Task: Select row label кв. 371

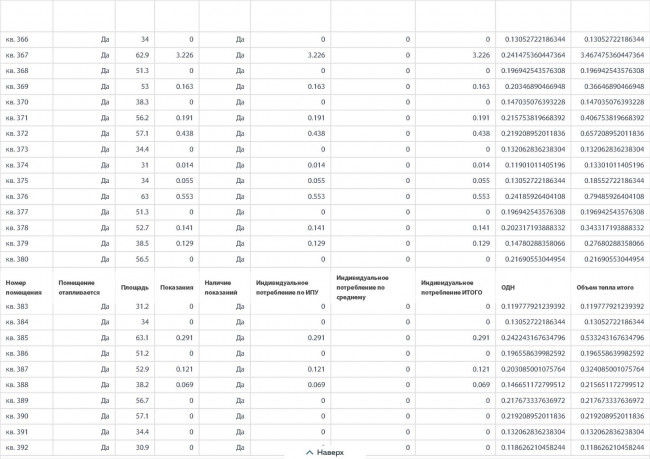Action: [x=17, y=118]
